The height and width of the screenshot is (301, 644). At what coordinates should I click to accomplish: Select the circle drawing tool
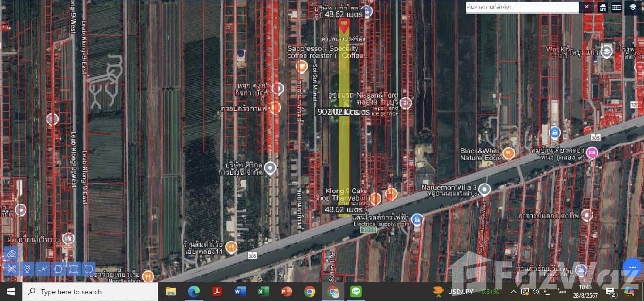click(88, 269)
